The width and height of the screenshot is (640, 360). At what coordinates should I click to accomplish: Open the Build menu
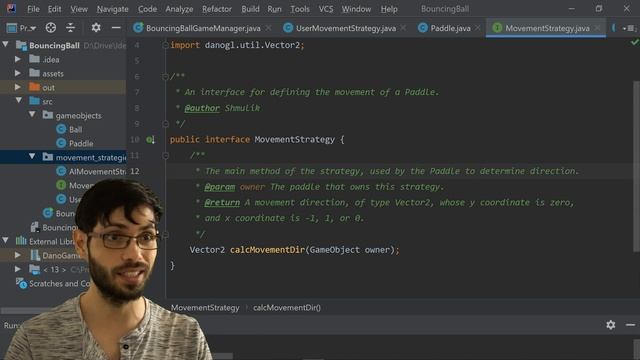tap(250, 9)
